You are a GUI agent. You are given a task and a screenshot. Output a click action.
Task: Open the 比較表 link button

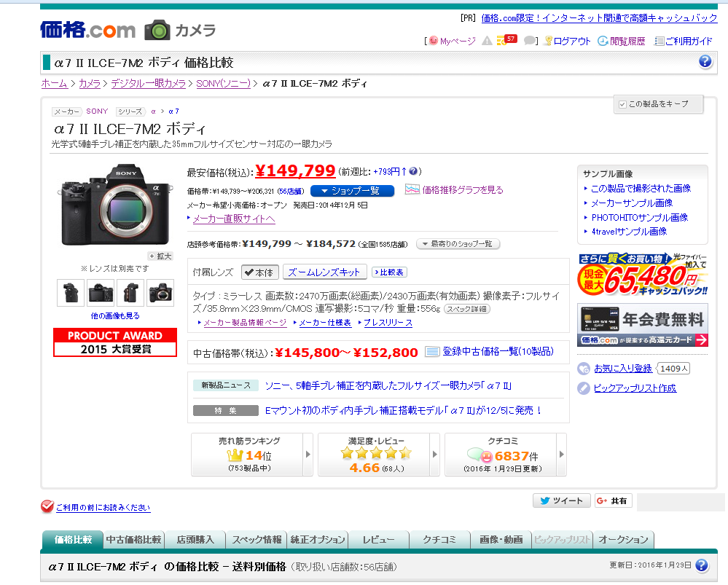coord(390,272)
